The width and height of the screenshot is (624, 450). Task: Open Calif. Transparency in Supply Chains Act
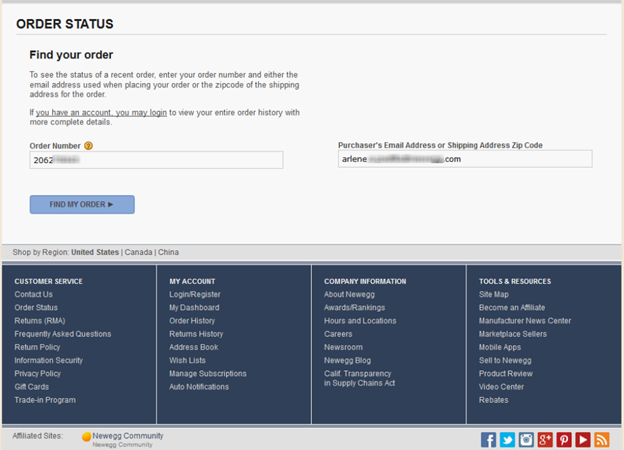360,378
